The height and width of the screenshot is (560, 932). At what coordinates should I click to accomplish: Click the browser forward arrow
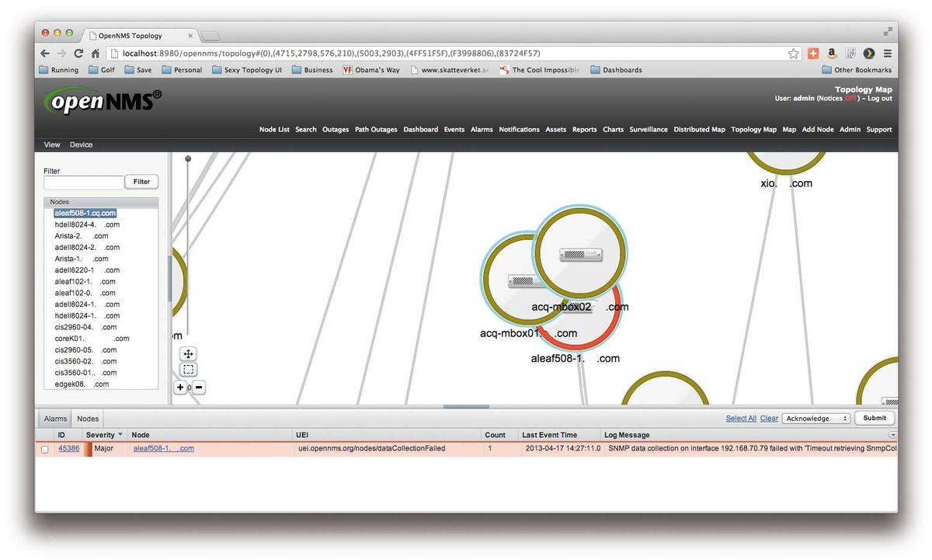click(x=62, y=54)
